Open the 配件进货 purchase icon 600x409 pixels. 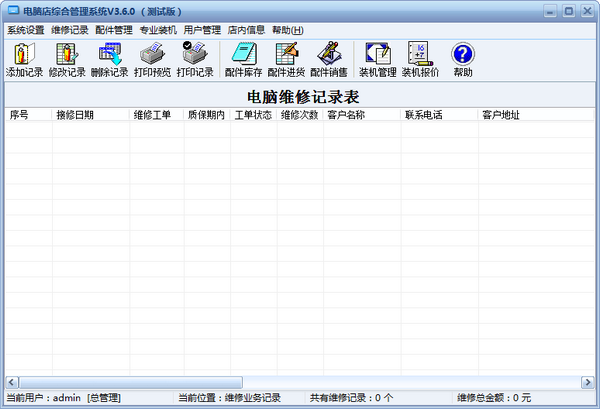286,59
